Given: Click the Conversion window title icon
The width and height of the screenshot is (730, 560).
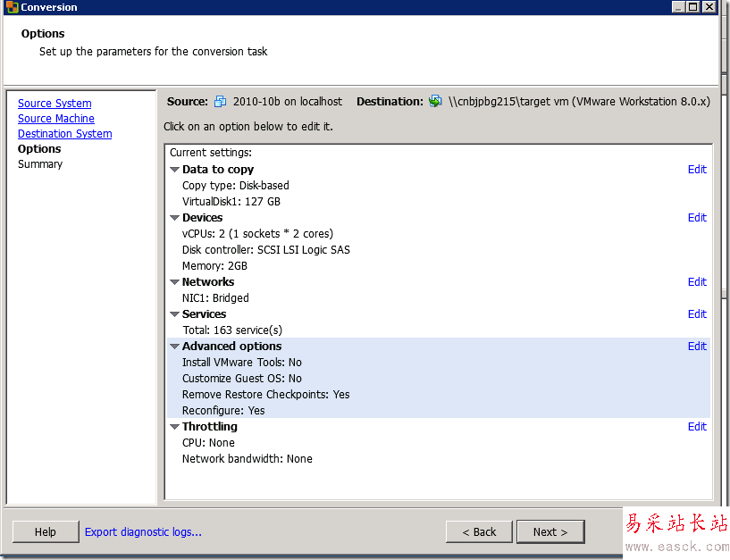Looking at the screenshot, I should click(x=13, y=7).
